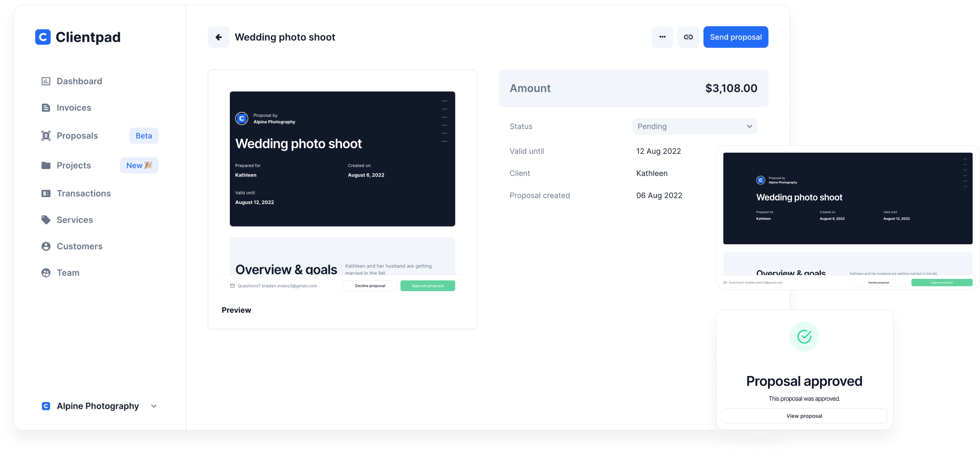
Task: Select the Projects menu item
Action: tap(74, 165)
